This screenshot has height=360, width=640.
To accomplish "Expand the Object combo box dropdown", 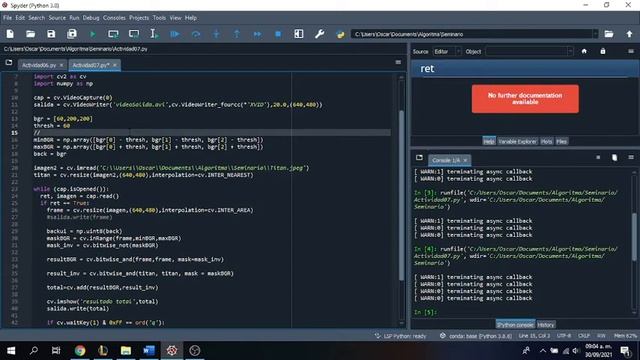I will click(x=570, y=51).
